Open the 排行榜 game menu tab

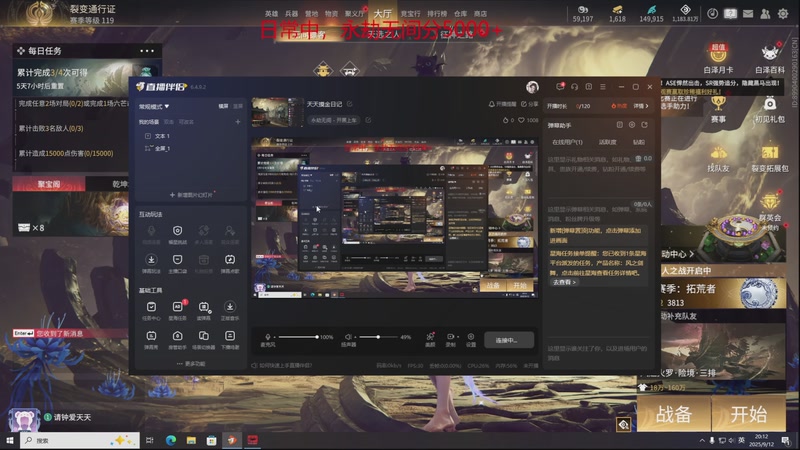(437, 14)
